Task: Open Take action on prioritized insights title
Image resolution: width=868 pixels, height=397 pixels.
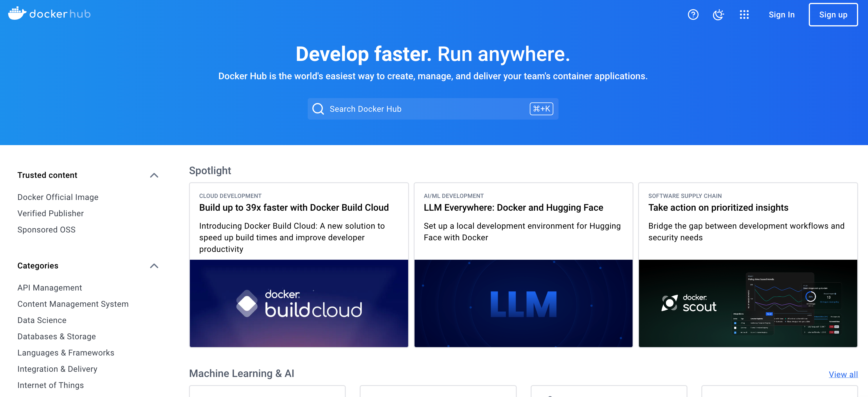Action: (x=718, y=207)
